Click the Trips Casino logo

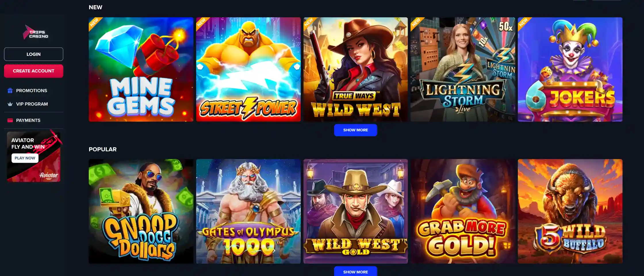[x=36, y=32]
